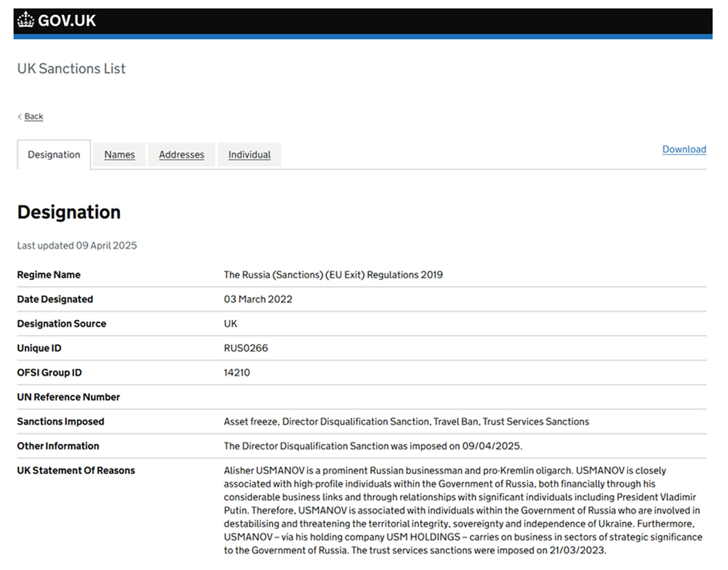Click the GOV.UK crown logo icon
The image size is (728, 570).
[26, 20]
